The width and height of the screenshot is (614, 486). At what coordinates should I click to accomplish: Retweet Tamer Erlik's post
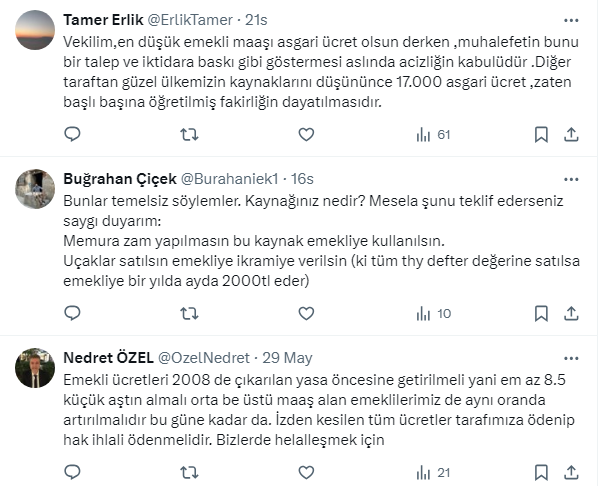coord(188,134)
